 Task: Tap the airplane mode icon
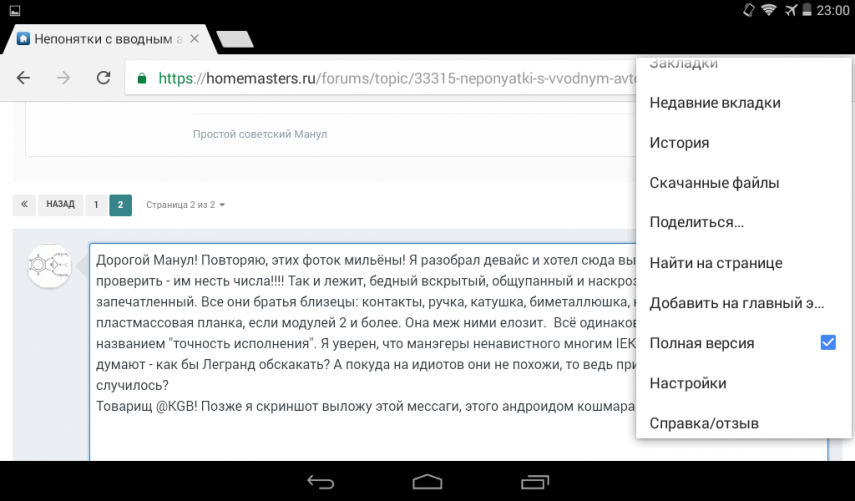pos(791,10)
